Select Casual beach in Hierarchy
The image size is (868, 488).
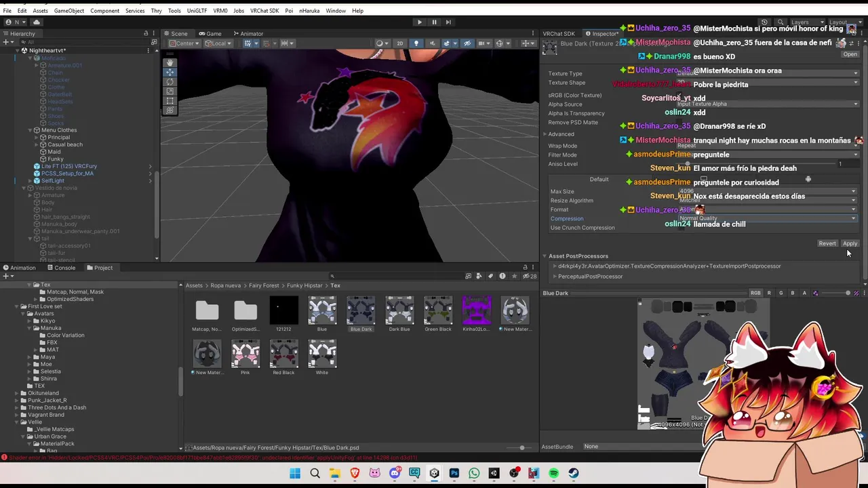pyautogui.click(x=64, y=144)
